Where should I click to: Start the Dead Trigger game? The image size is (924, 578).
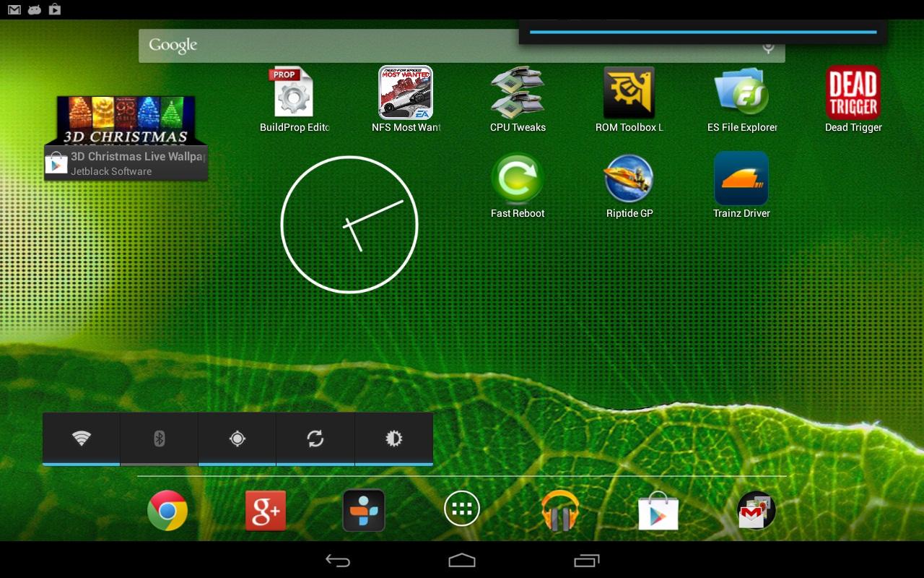pyautogui.click(x=853, y=99)
